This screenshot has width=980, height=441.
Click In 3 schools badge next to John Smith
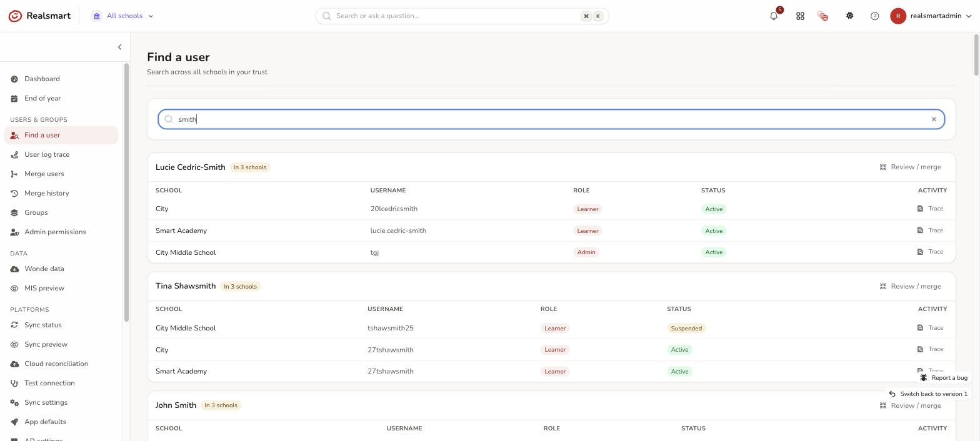point(221,405)
